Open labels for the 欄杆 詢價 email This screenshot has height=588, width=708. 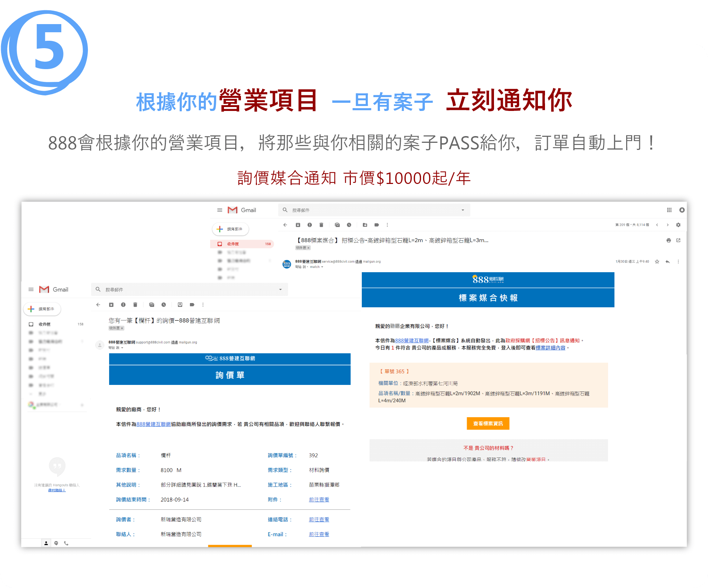[x=192, y=305]
